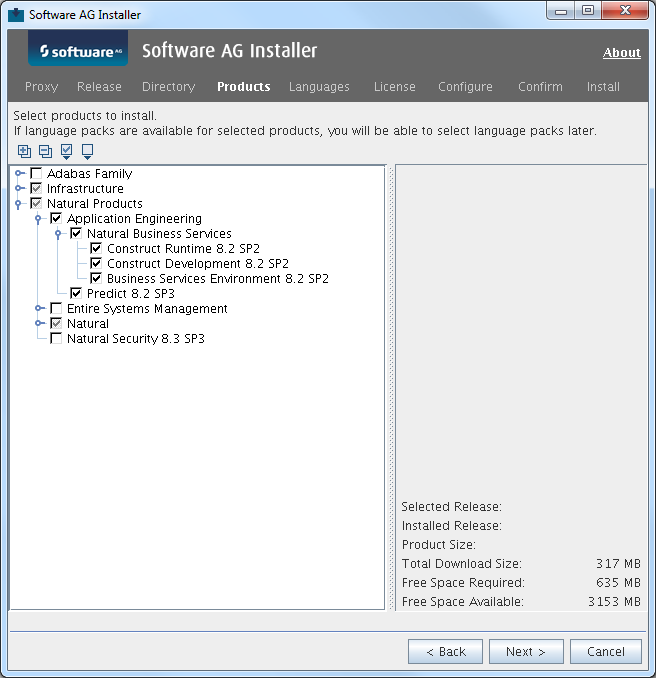656x678 pixels.
Task: Click the Total Download Size value 317 MB
Action: point(618,564)
